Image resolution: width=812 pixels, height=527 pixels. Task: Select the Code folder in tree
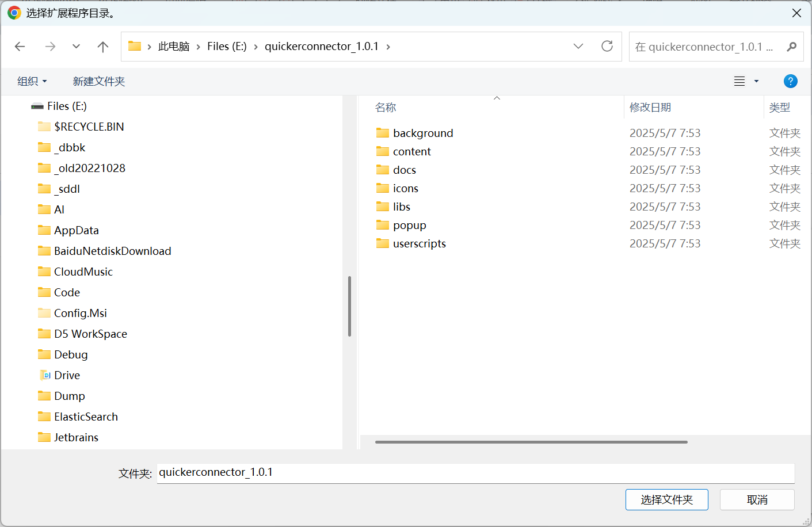click(67, 292)
